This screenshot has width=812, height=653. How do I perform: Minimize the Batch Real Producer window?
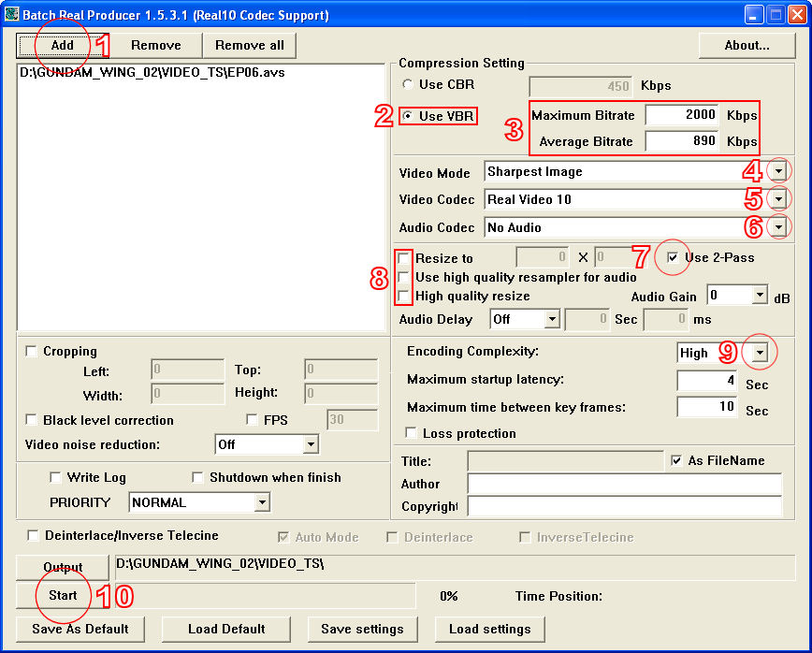[754, 14]
